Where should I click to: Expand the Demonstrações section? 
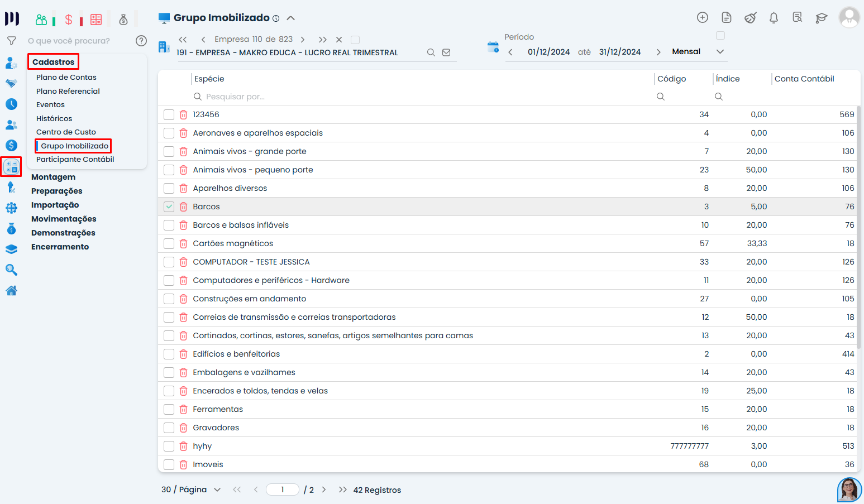(63, 233)
